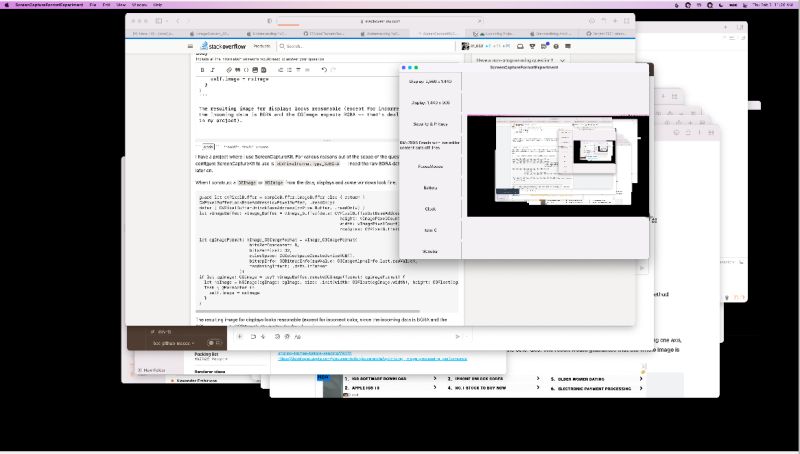This screenshot has width=800, height=454.
Task: Open the Edit menu
Action: tap(106, 5)
